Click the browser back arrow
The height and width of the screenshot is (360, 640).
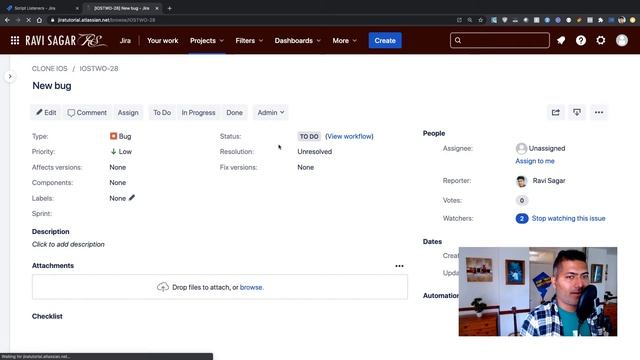coord(7,20)
